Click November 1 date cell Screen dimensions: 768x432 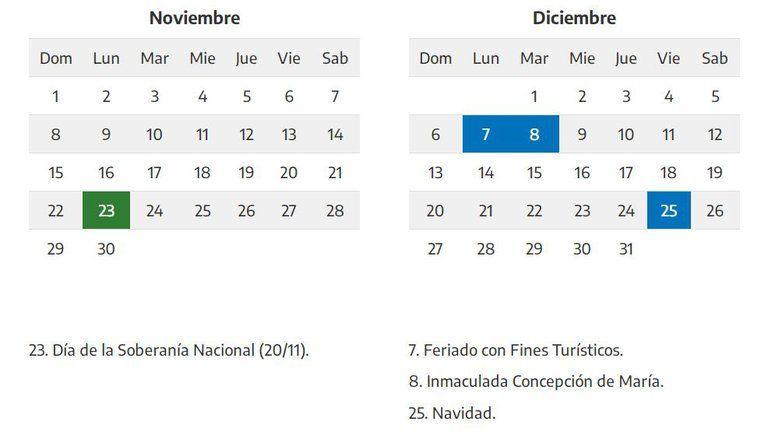coord(56,97)
